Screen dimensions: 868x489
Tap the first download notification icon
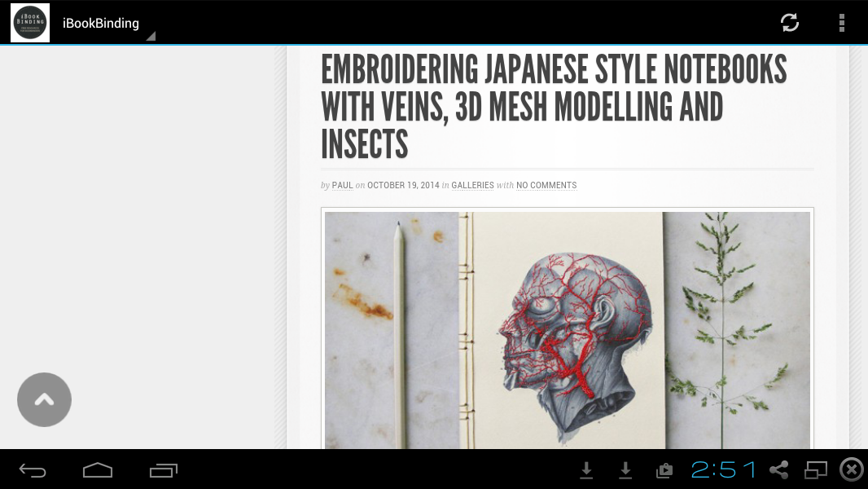point(586,470)
